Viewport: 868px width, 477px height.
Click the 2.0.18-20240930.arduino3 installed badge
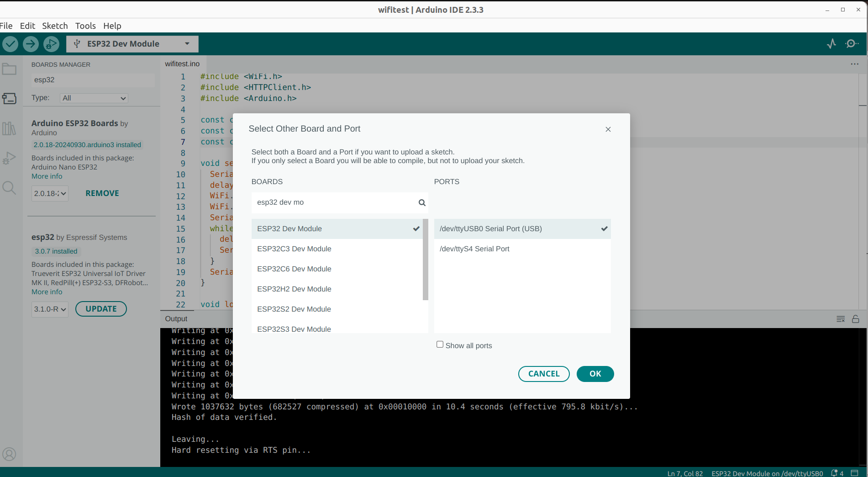click(87, 145)
